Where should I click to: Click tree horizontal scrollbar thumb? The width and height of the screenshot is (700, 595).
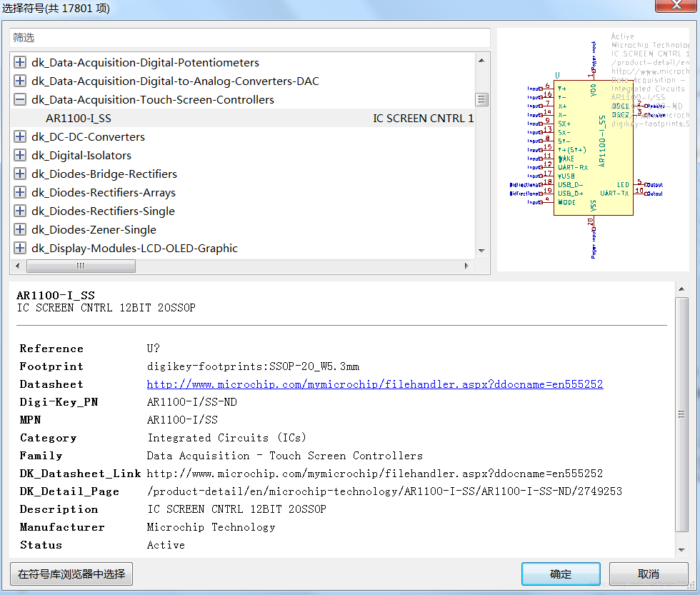tap(81, 266)
